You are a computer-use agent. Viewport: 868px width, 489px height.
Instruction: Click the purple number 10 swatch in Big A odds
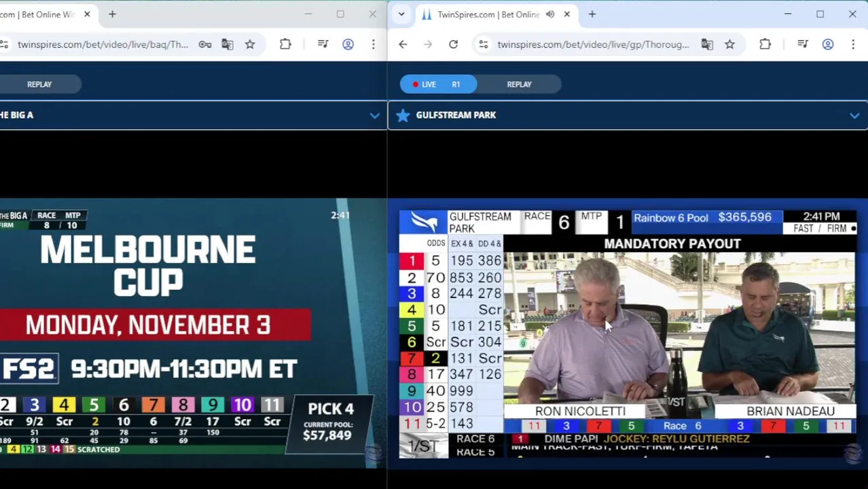(242, 405)
